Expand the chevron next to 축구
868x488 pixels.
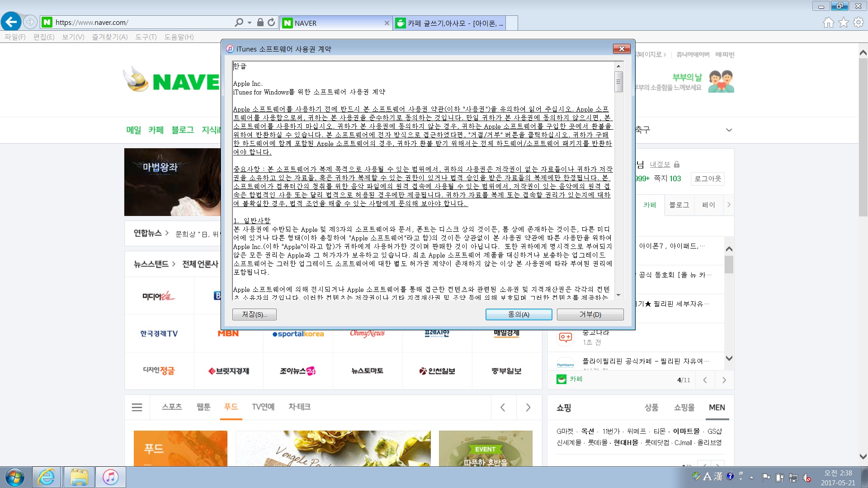point(729,130)
